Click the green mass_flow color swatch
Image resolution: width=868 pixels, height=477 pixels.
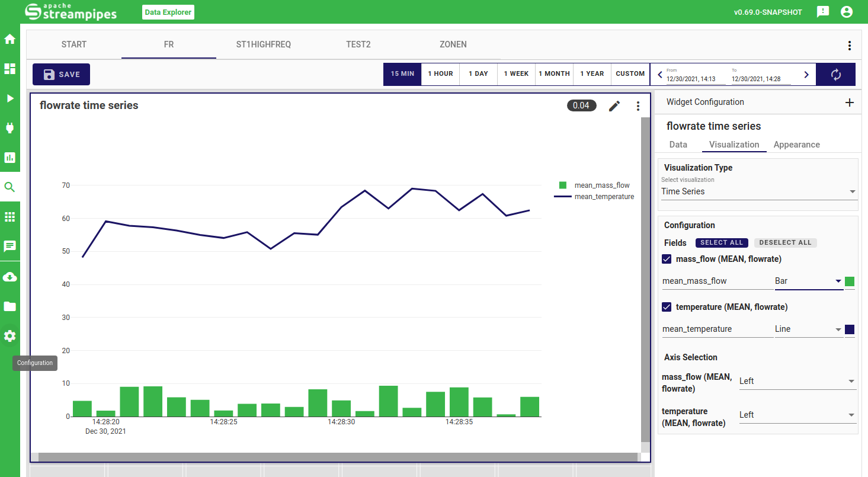pyautogui.click(x=850, y=281)
